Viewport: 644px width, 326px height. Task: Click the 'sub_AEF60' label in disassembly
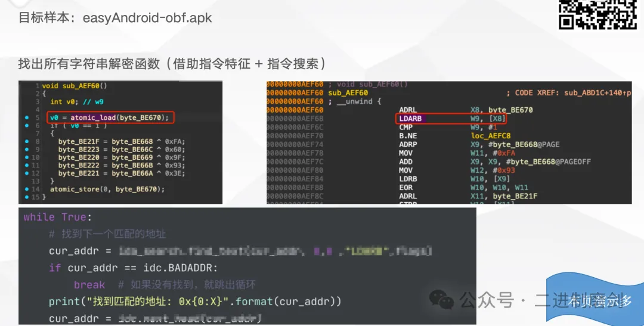[x=348, y=93]
